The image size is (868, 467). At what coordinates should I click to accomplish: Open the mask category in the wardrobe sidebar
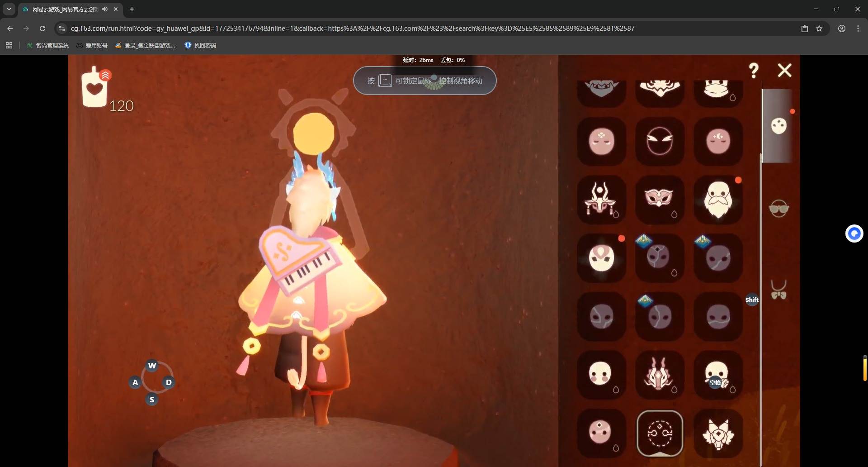click(x=779, y=126)
